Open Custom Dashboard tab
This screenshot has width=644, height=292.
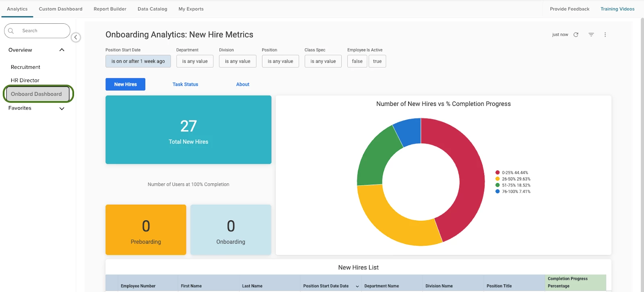[x=61, y=9]
